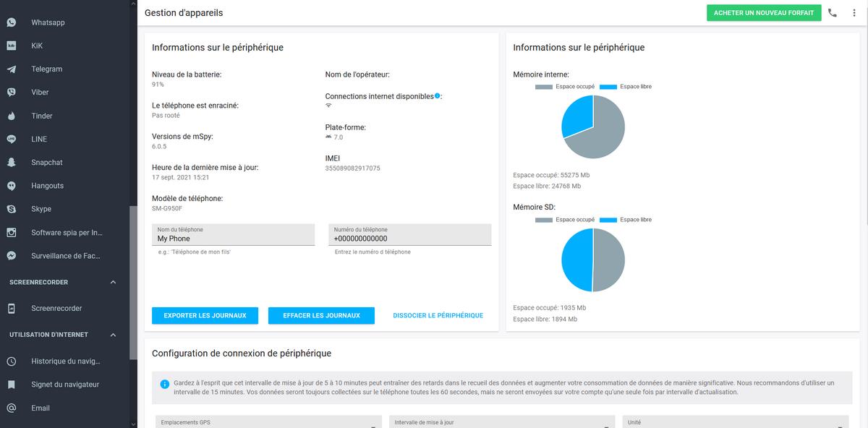Click SD memory Espace libre blue legend swatch
Screen dimensions: 868x428
(608, 220)
